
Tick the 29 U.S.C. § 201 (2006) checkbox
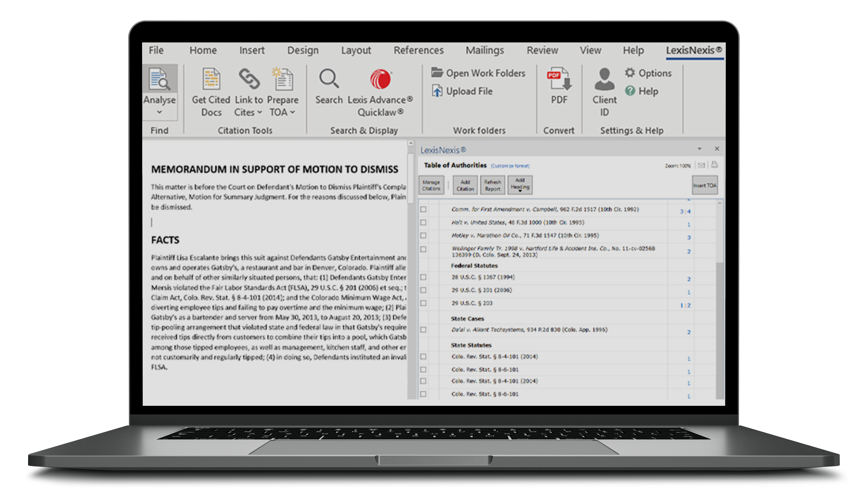[x=423, y=290]
